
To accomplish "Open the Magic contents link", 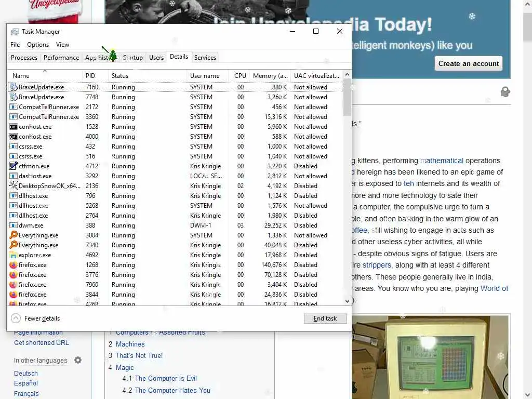I will 125,367.
